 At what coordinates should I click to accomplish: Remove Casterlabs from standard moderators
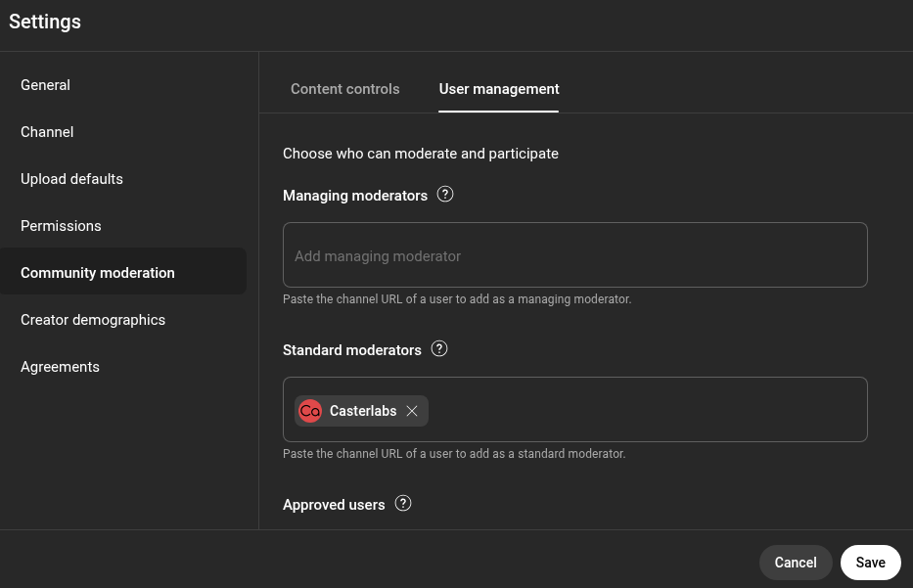412,411
